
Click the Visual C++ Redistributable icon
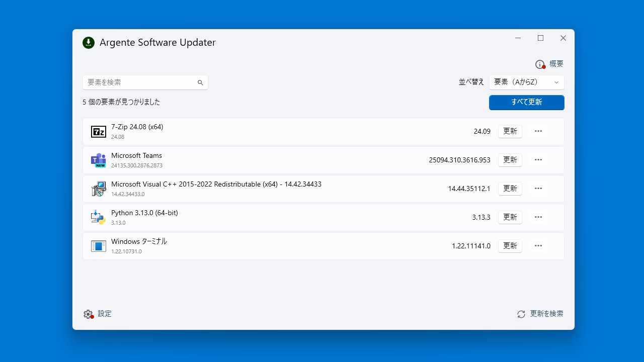[x=99, y=189]
